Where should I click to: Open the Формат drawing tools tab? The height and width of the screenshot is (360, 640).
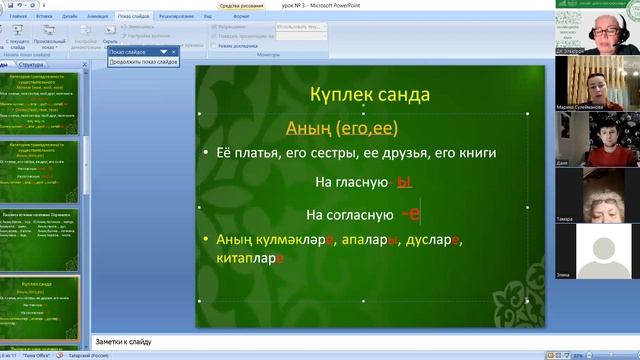pos(241,16)
